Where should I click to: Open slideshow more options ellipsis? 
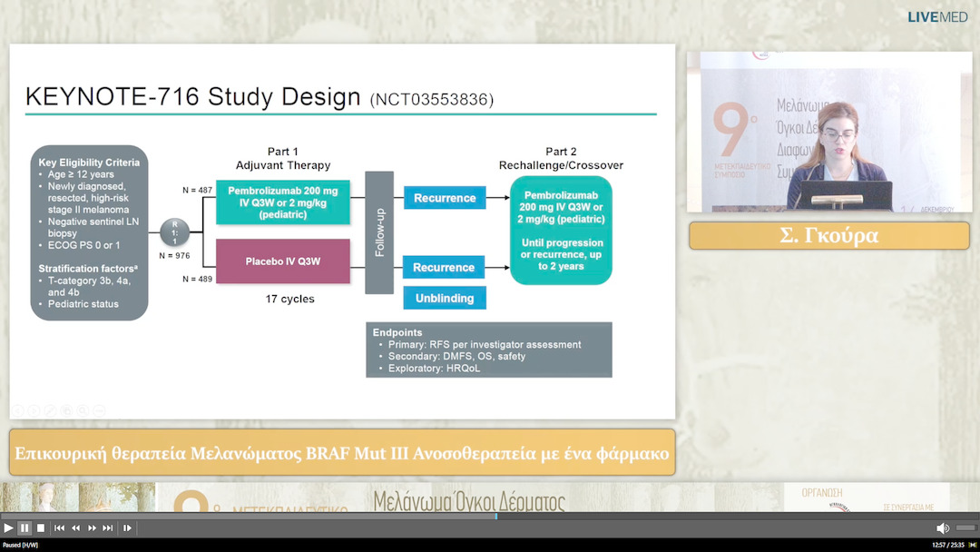click(99, 410)
